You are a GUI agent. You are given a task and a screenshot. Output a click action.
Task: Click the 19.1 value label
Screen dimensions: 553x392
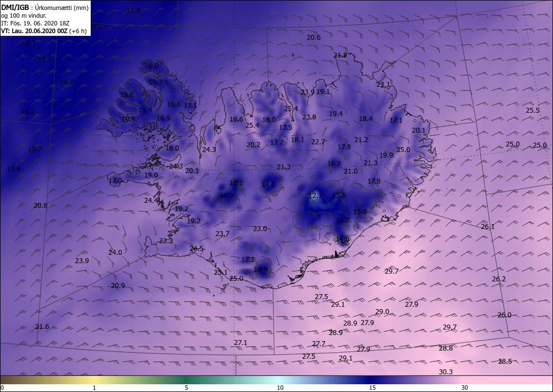click(x=323, y=92)
